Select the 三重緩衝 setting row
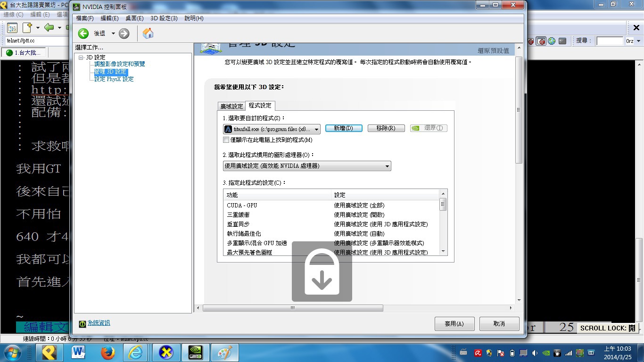644x362 pixels. (x=331, y=215)
